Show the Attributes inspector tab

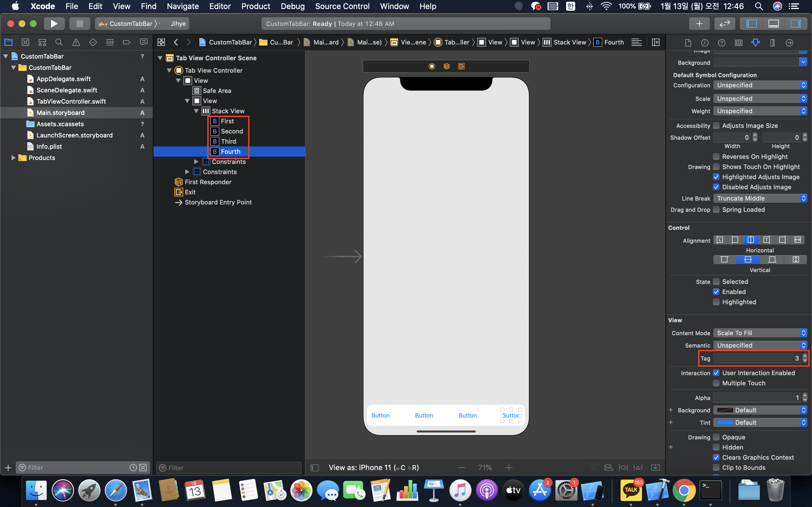pyautogui.click(x=755, y=43)
